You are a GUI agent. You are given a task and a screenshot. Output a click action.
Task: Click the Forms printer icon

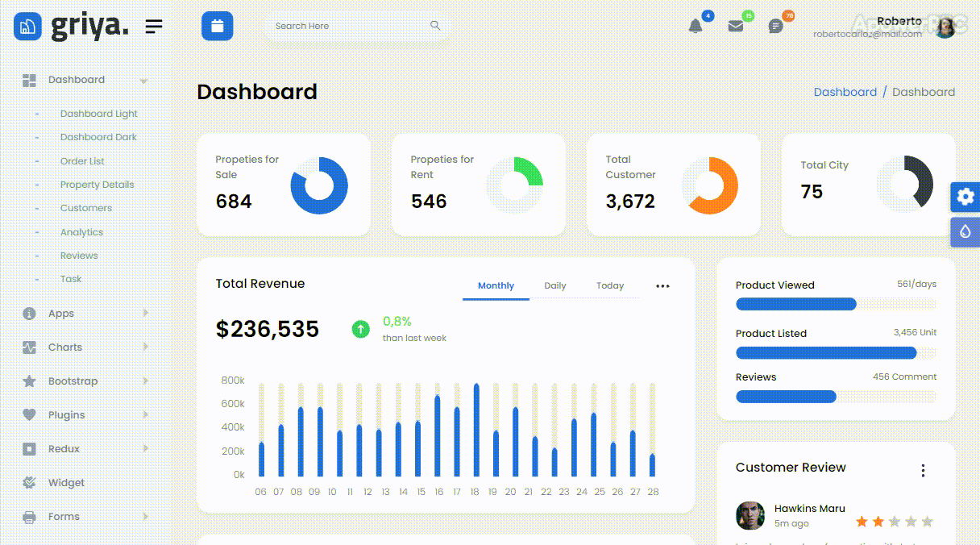(29, 517)
